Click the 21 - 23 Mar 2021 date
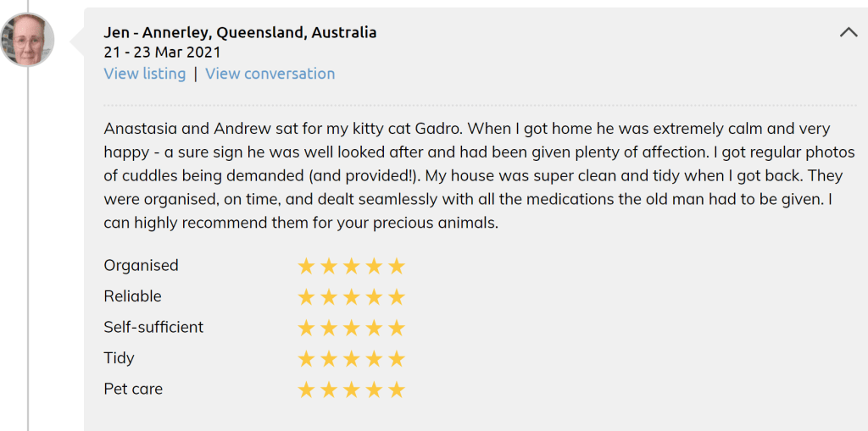The image size is (868, 431). click(162, 52)
